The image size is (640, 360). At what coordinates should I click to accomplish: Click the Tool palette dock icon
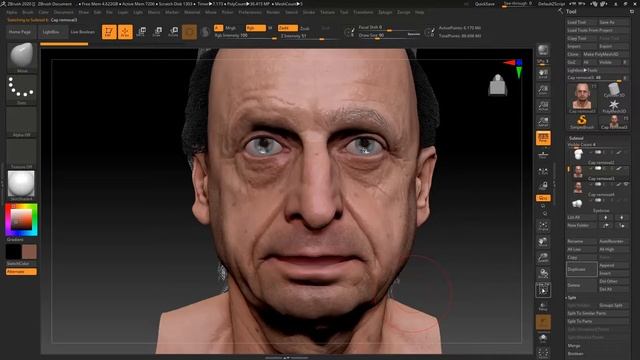click(632, 11)
